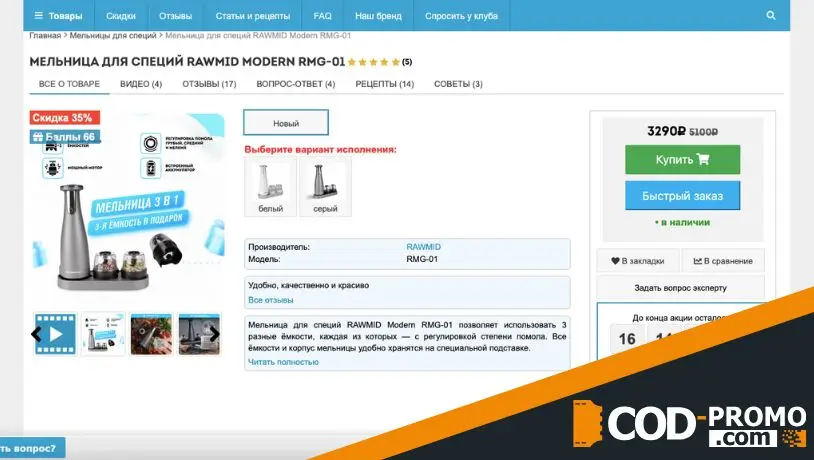Click the RMG-01 model value

pos(422,259)
